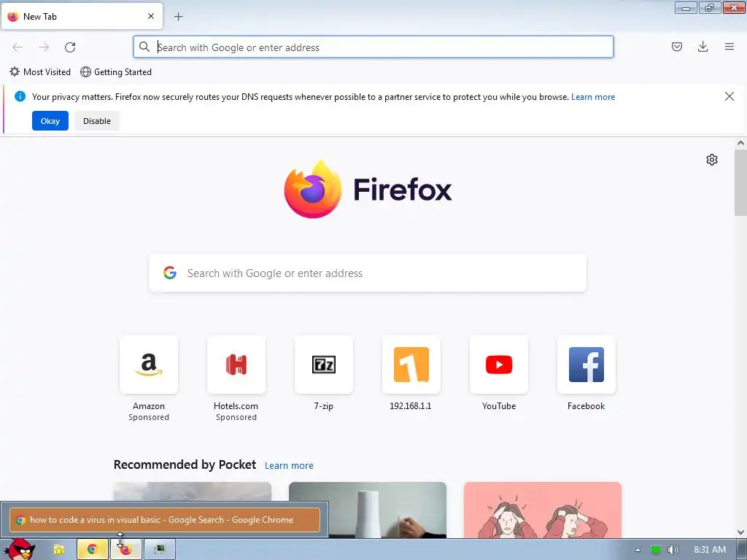Click the page Google search box
The width and height of the screenshot is (747, 560).
pyautogui.click(x=368, y=273)
